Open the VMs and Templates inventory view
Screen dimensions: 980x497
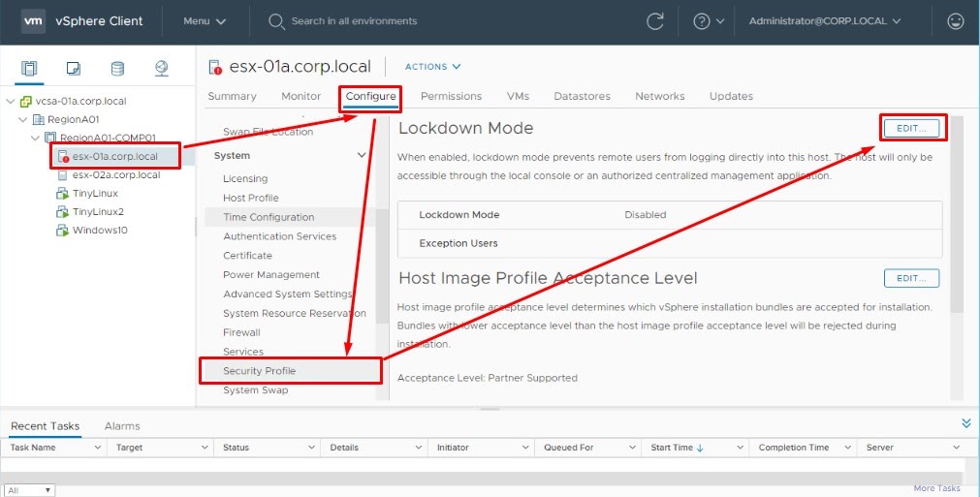[x=73, y=68]
